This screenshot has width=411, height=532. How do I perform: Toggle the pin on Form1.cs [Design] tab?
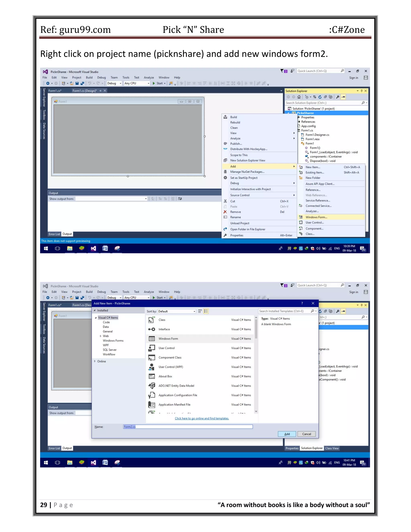(100, 91)
